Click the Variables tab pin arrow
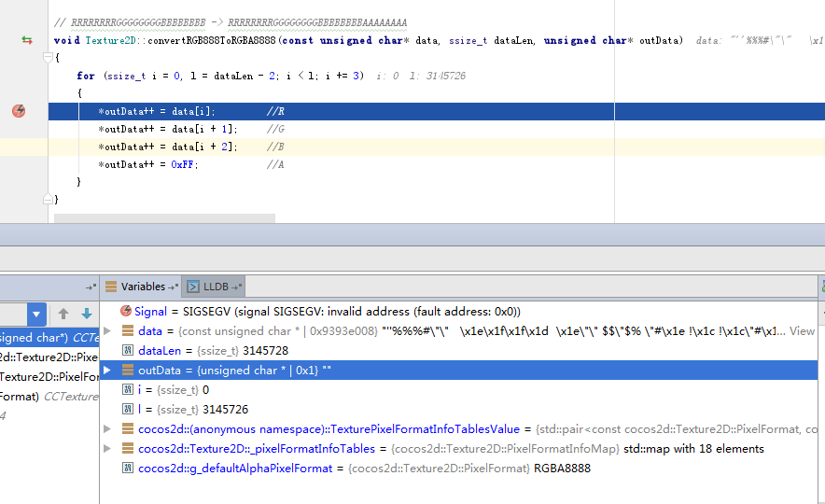 [x=173, y=287]
